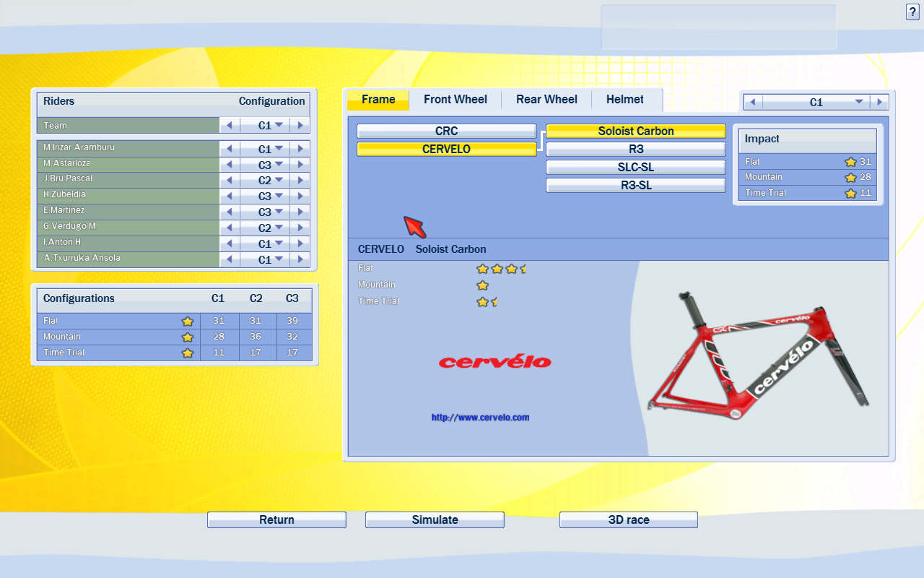Screen dimensions: 924x578
Task: Click the help question mark icon
Action: (912, 12)
